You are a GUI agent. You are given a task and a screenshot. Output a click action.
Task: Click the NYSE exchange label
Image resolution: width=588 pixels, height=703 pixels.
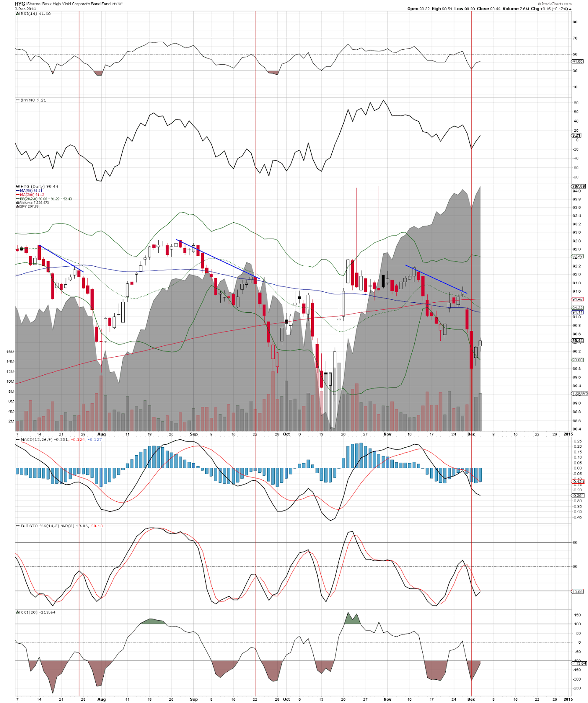tap(118, 4)
